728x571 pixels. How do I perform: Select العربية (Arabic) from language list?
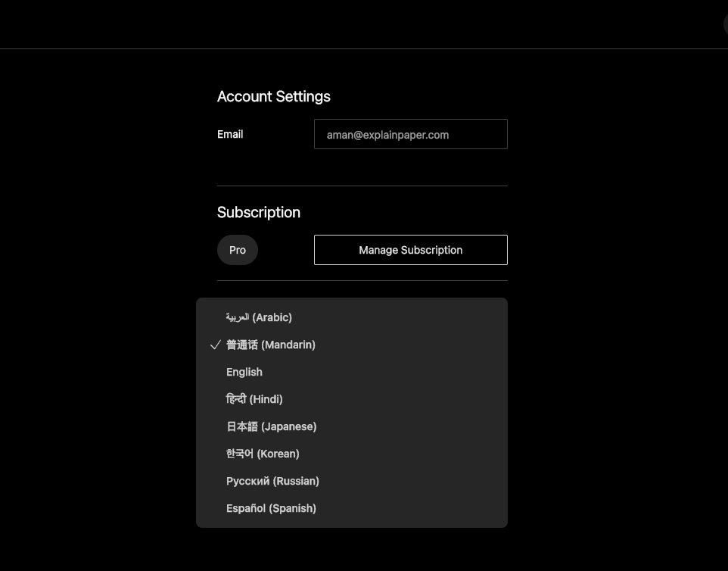coord(351,317)
